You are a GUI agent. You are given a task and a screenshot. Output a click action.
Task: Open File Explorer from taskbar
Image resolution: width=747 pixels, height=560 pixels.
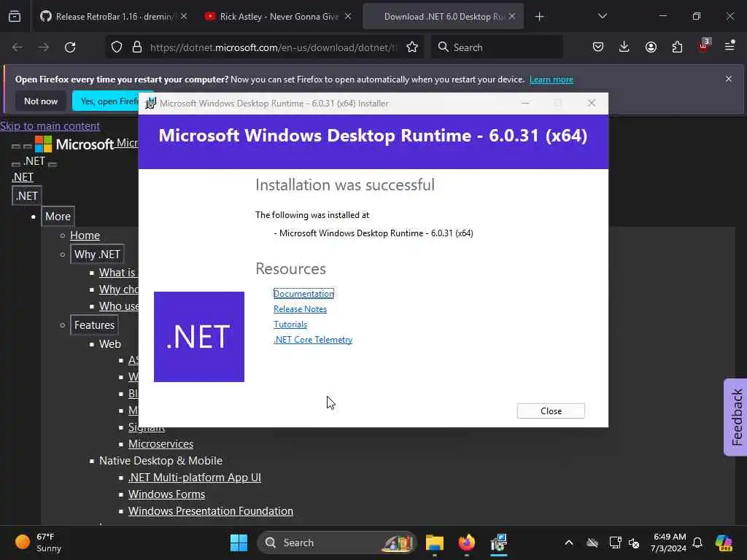point(435,542)
